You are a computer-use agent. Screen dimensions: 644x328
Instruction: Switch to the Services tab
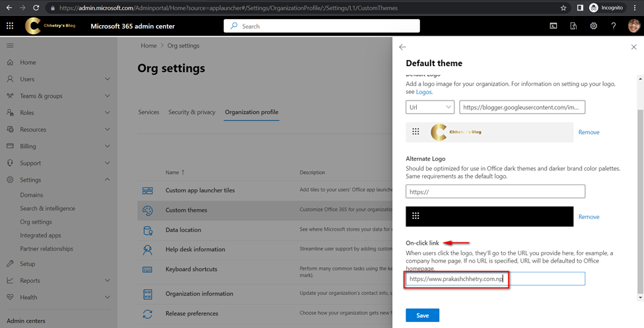click(x=149, y=112)
